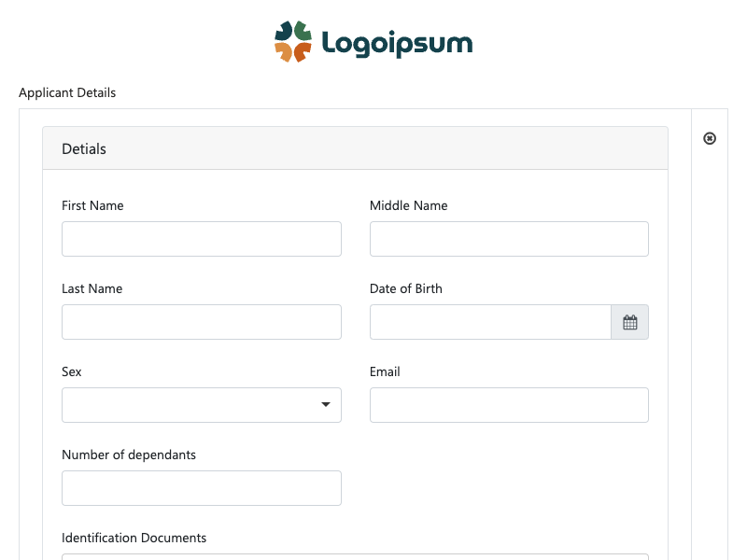Click the Detials panel header
The image size is (747, 560).
(x=356, y=148)
